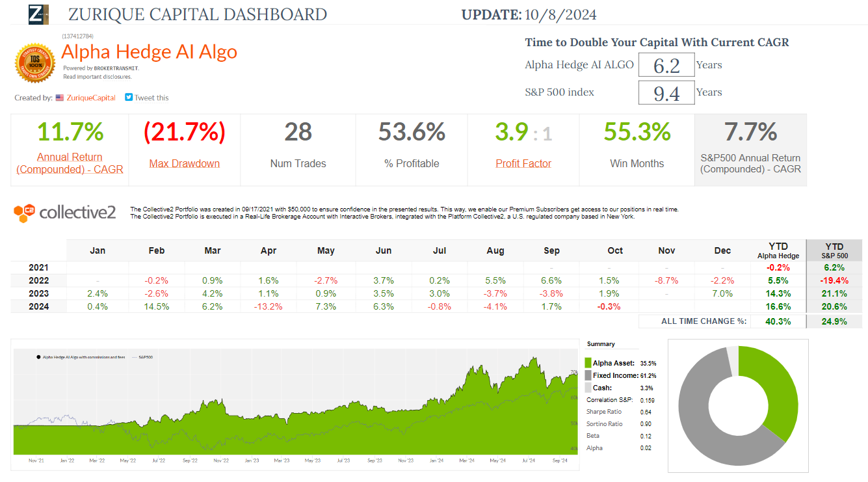Click the 28 Num Trades figure
Image resolution: width=868 pixels, height=482 pixels.
[298, 132]
